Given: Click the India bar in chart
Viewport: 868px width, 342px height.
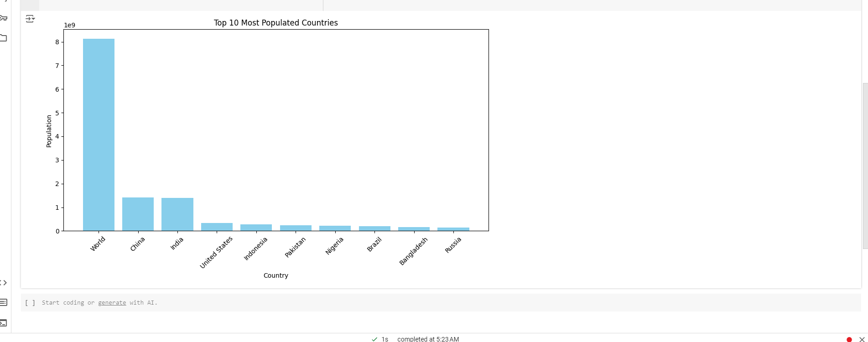Looking at the screenshot, I should point(177,214).
